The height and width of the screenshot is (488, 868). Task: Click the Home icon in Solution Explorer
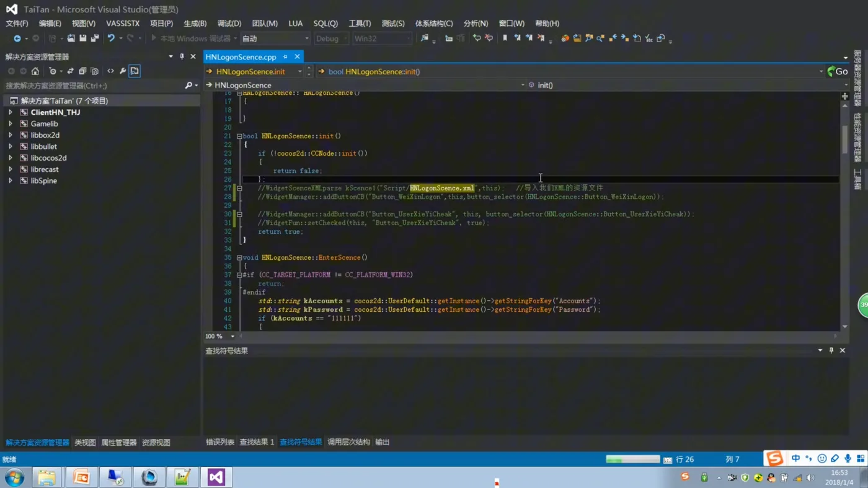35,71
